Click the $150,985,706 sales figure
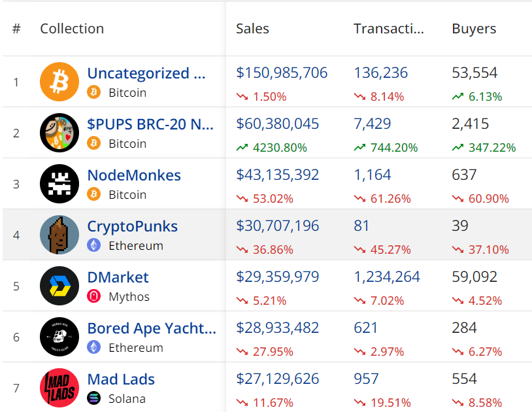Screen dimensions: 532x412 [x=282, y=73]
